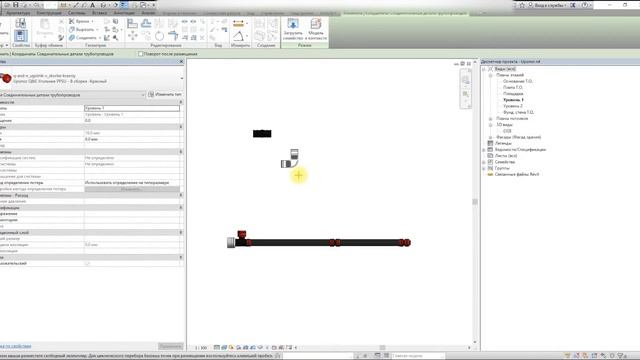This screenshot has height=360, width=640.
Task: Choose the Соединить geometry tool
Action: (x=84, y=38)
